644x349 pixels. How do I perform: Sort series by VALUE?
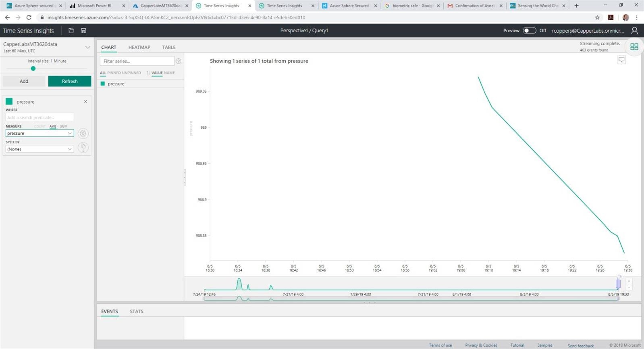point(157,73)
